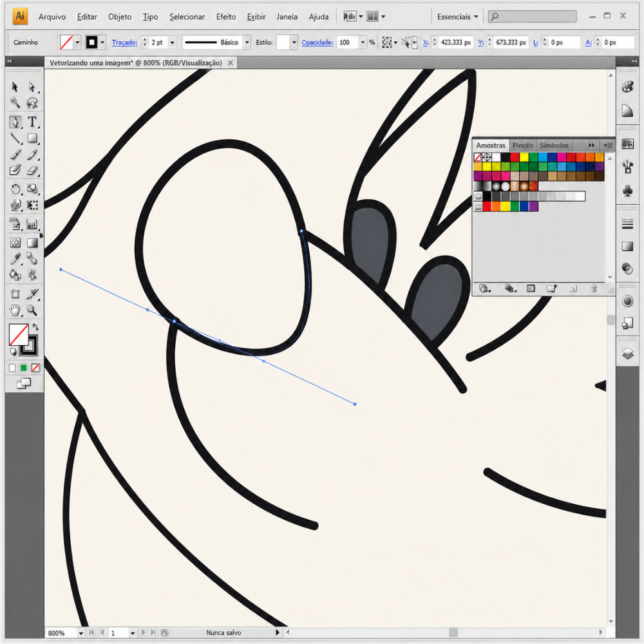Switch to the Símbolos tab

pyautogui.click(x=554, y=146)
